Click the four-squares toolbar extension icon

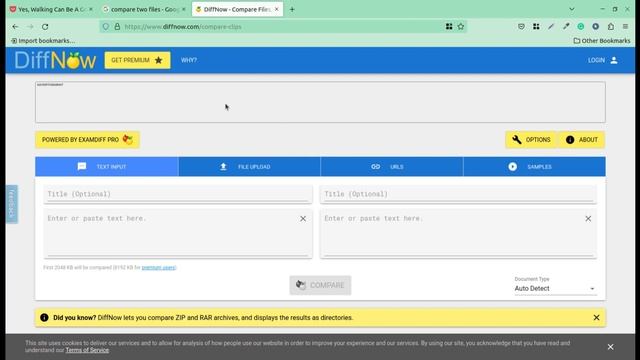click(536, 27)
